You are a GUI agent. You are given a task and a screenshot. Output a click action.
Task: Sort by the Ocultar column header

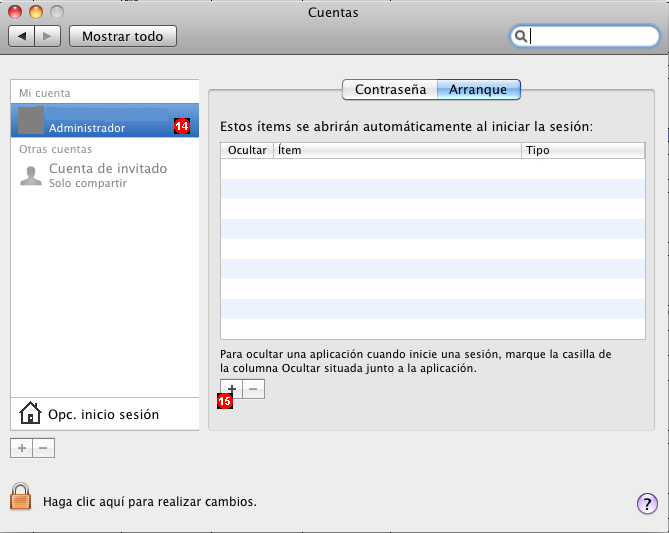pos(247,150)
